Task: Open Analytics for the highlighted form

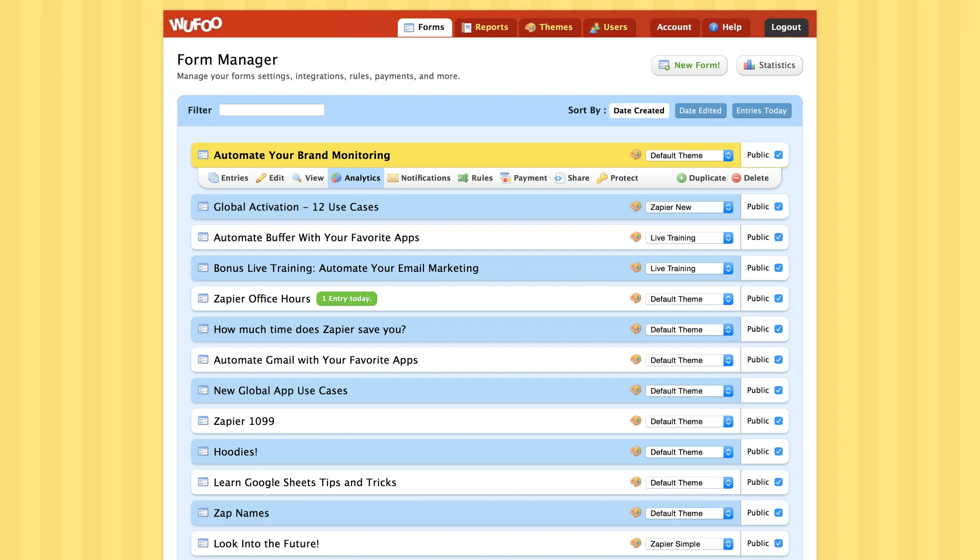Action: click(x=356, y=178)
